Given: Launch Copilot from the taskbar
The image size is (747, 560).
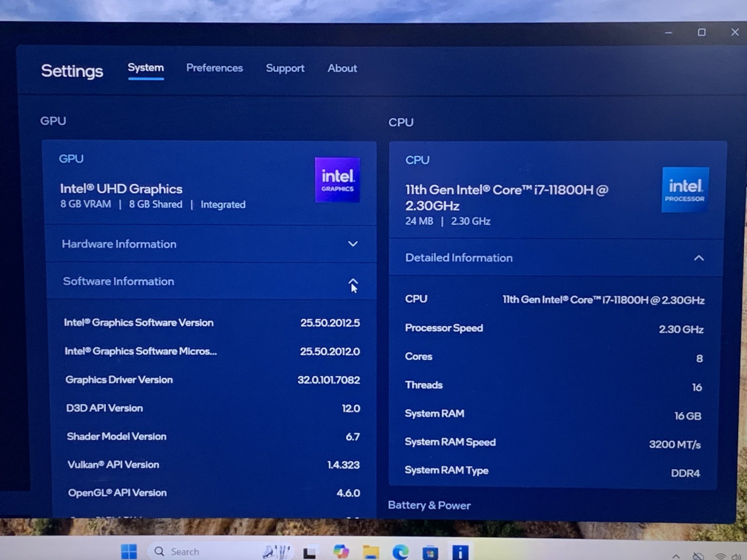Looking at the screenshot, I should (341, 552).
